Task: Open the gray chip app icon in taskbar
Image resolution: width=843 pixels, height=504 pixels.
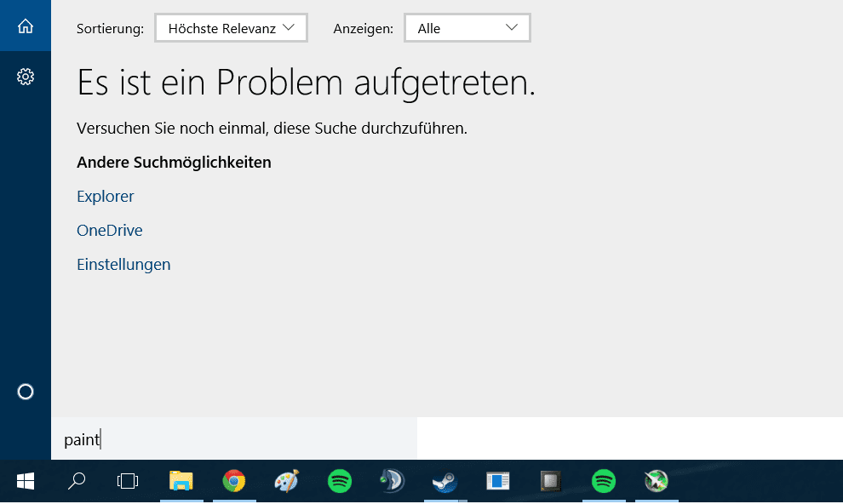Action: point(550,481)
